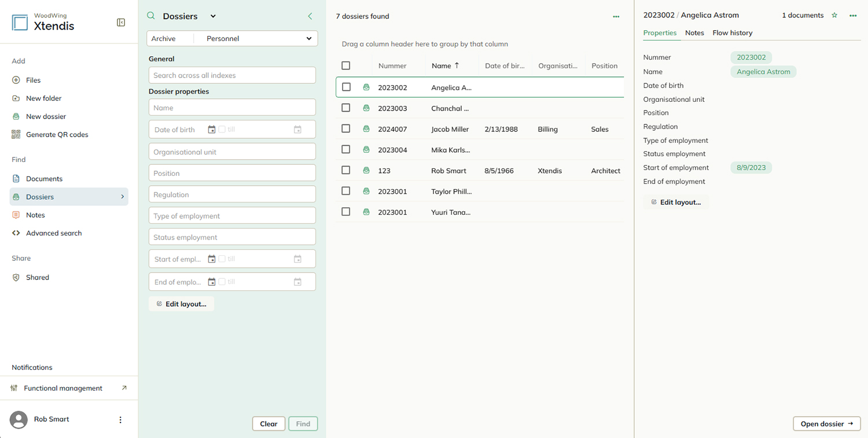
Task: Open Functional management external link arrow
Action: pyautogui.click(x=124, y=388)
